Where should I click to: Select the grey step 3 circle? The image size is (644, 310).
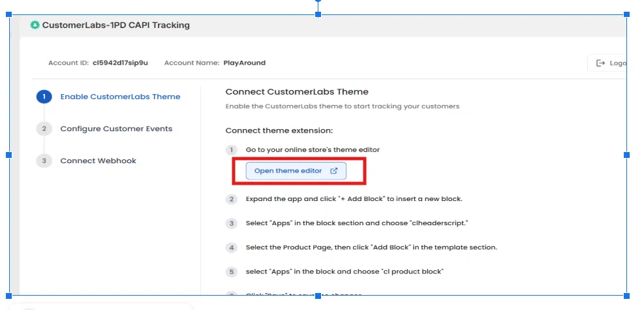point(44,161)
